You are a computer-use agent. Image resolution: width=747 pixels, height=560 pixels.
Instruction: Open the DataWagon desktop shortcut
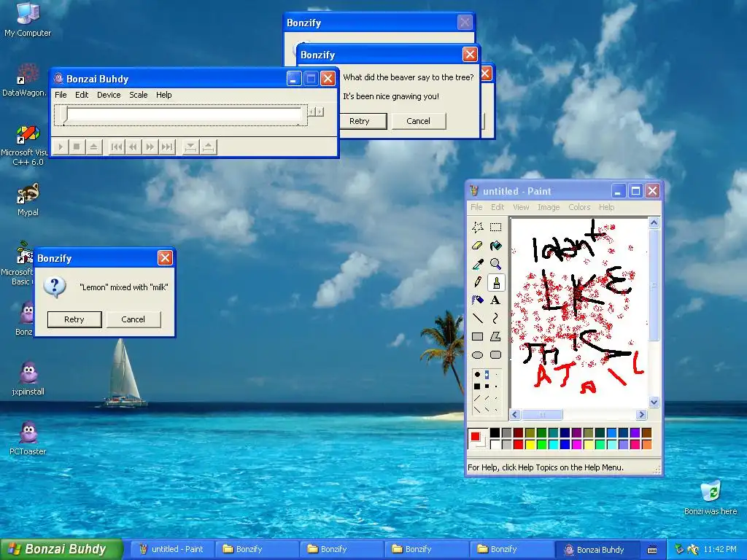26,80
